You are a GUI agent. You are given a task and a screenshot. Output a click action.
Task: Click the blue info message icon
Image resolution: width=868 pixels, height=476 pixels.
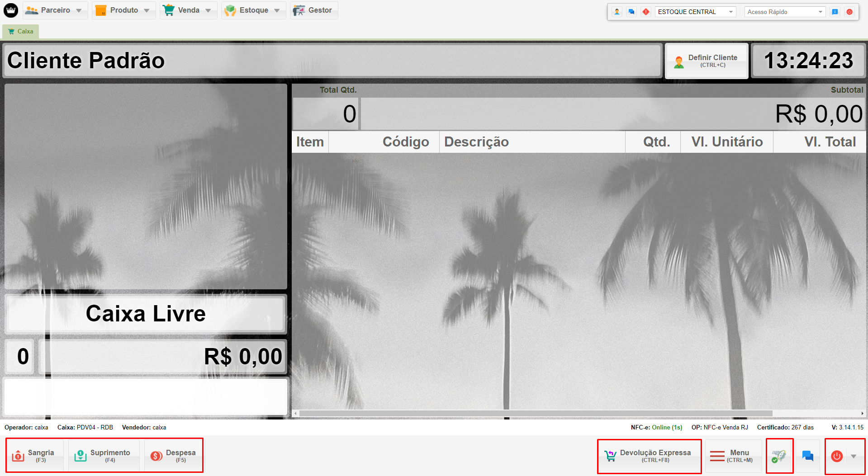835,12
